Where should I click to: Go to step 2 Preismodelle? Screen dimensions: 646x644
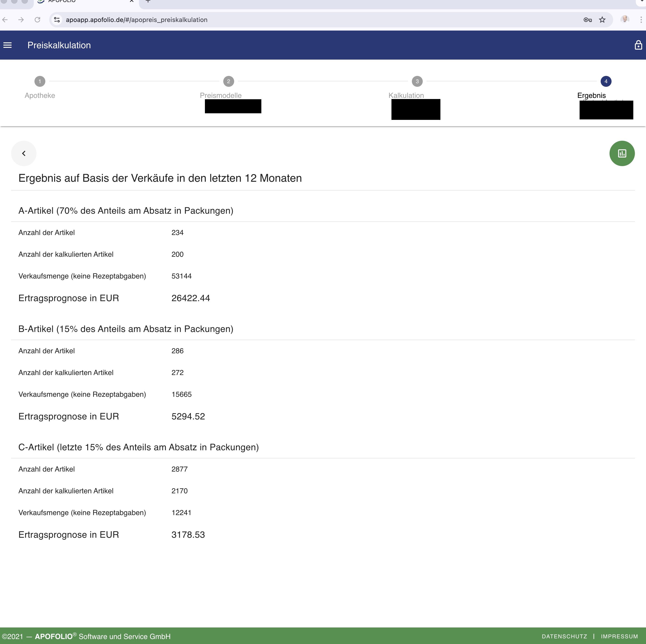click(x=228, y=82)
